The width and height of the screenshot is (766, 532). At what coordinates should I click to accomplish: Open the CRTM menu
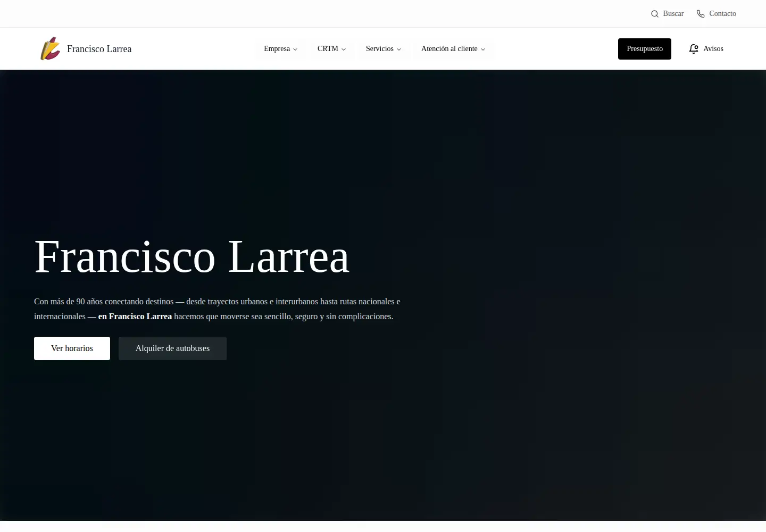[x=332, y=49]
